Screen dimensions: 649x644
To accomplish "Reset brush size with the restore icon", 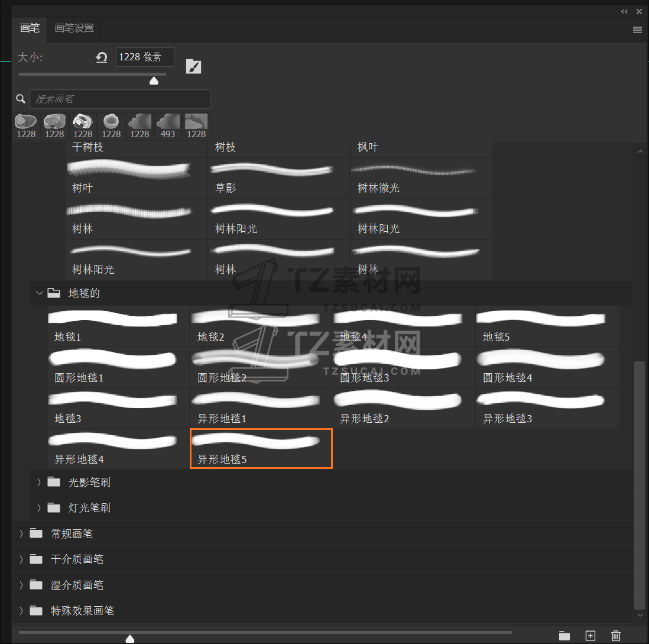I will [x=102, y=57].
